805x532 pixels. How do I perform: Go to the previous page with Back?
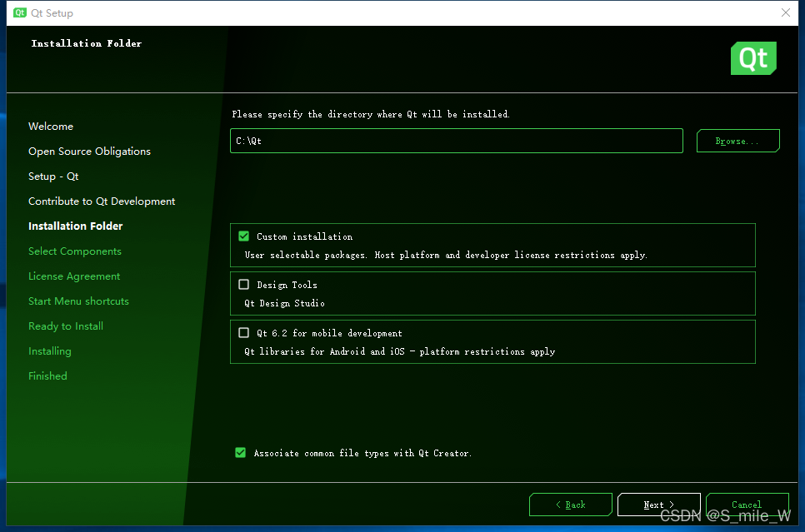[x=570, y=505]
